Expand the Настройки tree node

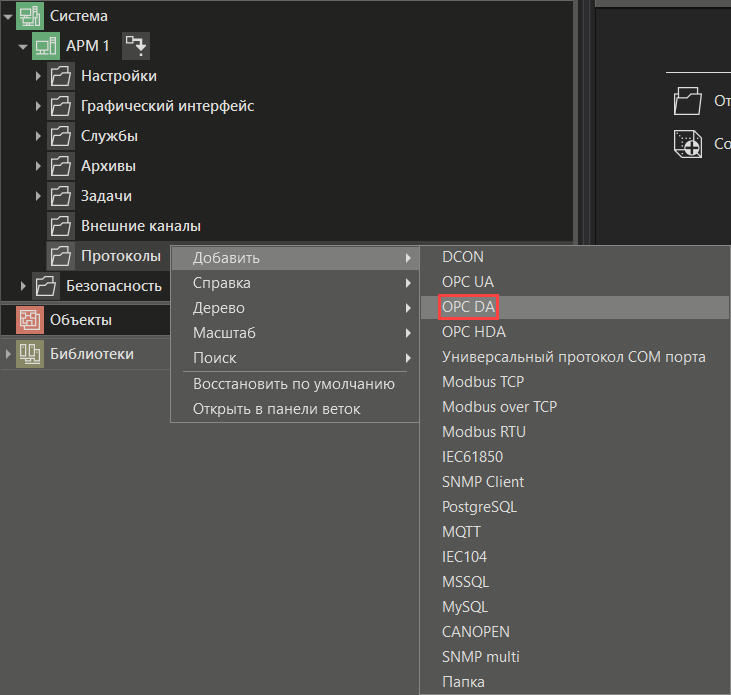click(38, 76)
